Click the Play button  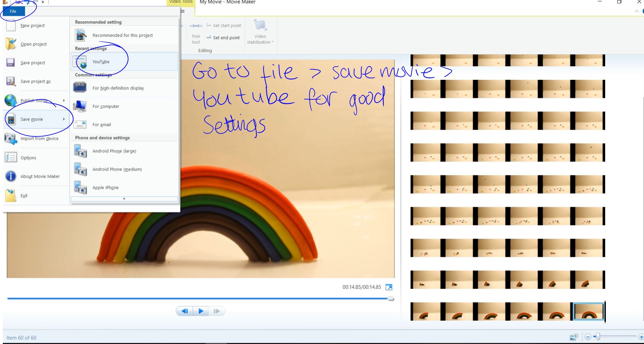201,311
